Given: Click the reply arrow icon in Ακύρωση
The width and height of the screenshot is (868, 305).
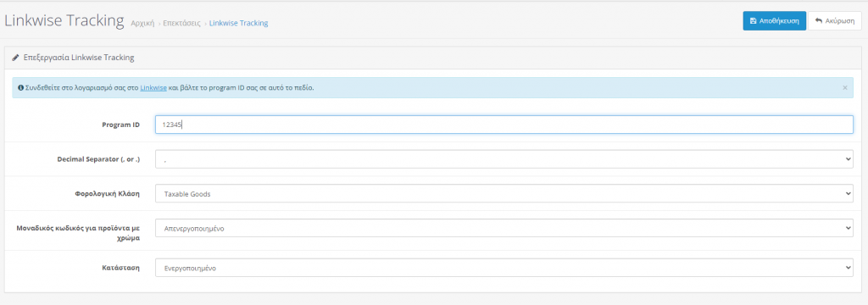Looking at the screenshot, I should click(818, 21).
